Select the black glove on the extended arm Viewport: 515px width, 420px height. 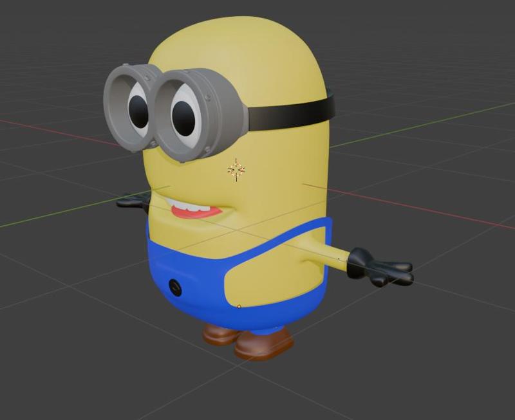click(379, 268)
